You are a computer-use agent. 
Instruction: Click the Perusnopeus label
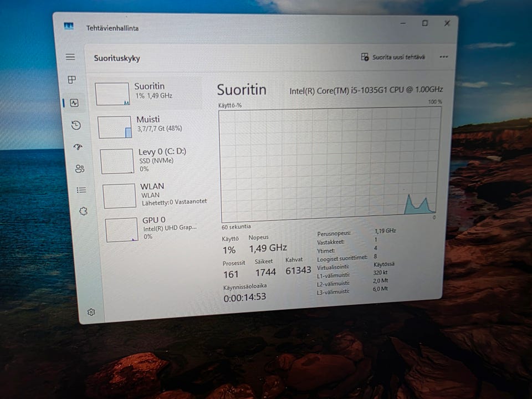pyautogui.click(x=334, y=234)
